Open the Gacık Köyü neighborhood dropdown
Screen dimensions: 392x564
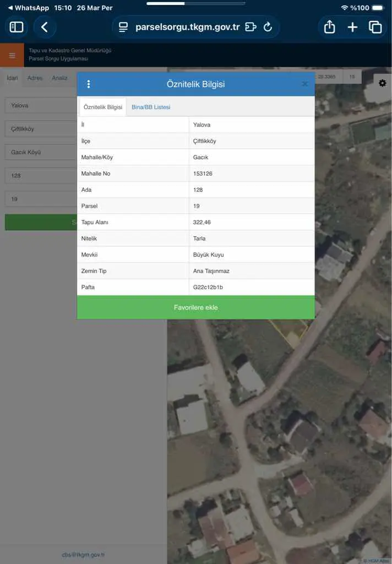point(41,152)
